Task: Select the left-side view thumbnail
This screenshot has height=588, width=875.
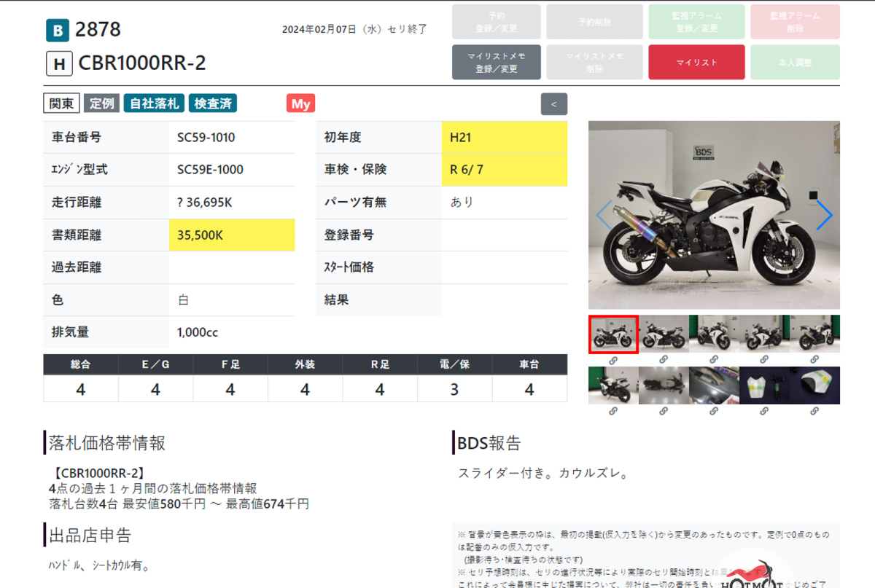Action: [x=664, y=334]
